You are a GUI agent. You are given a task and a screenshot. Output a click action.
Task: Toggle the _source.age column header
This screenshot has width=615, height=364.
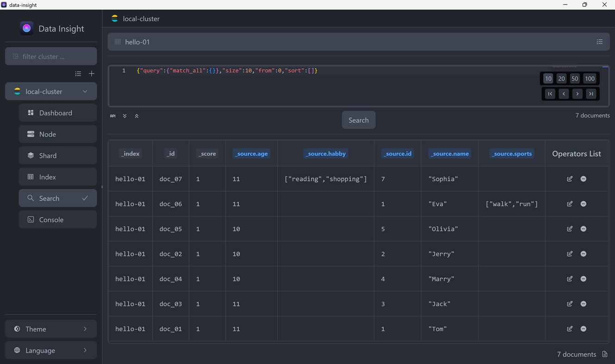pyautogui.click(x=252, y=154)
